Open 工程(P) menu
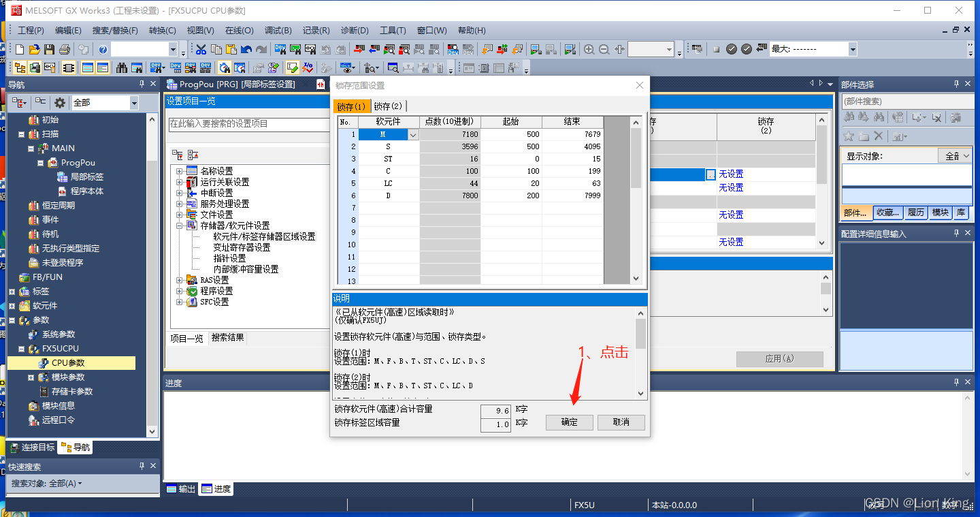980x517 pixels. [x=31, y=31]
